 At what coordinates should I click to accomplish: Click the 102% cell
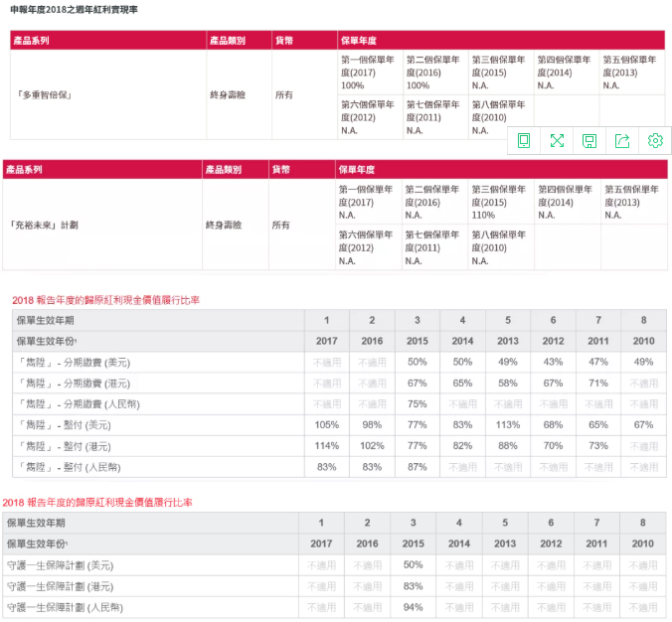372,446
